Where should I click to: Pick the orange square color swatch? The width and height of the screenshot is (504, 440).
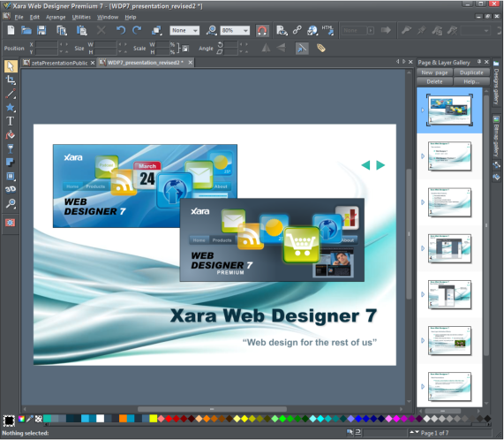click(x=123, y=419)
